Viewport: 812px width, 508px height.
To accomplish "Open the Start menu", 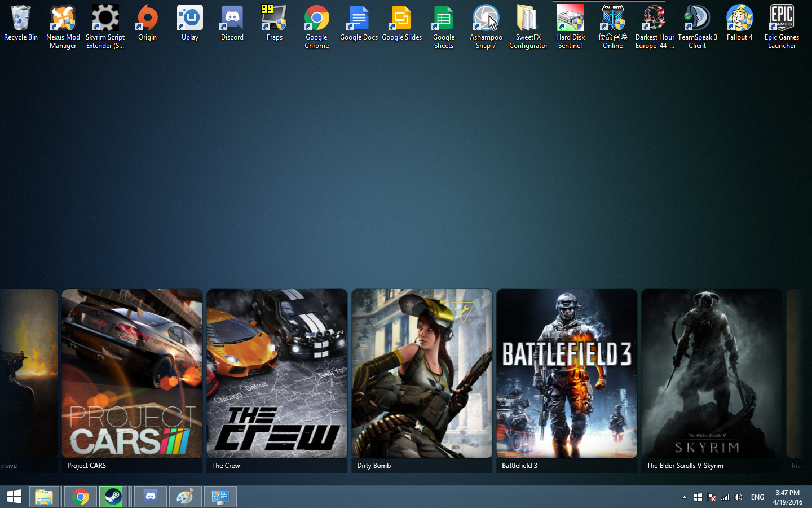I will pyautogui.click(x=14, y=497).
